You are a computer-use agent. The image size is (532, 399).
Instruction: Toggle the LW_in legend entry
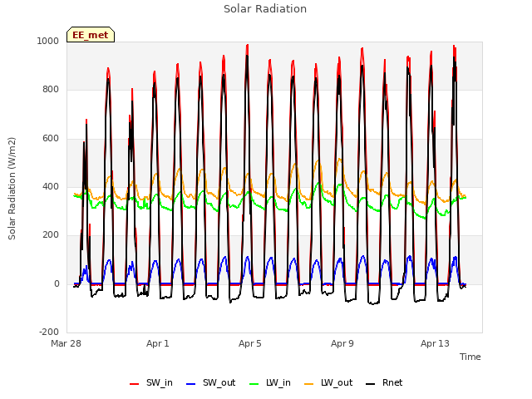tap(270, 382)
